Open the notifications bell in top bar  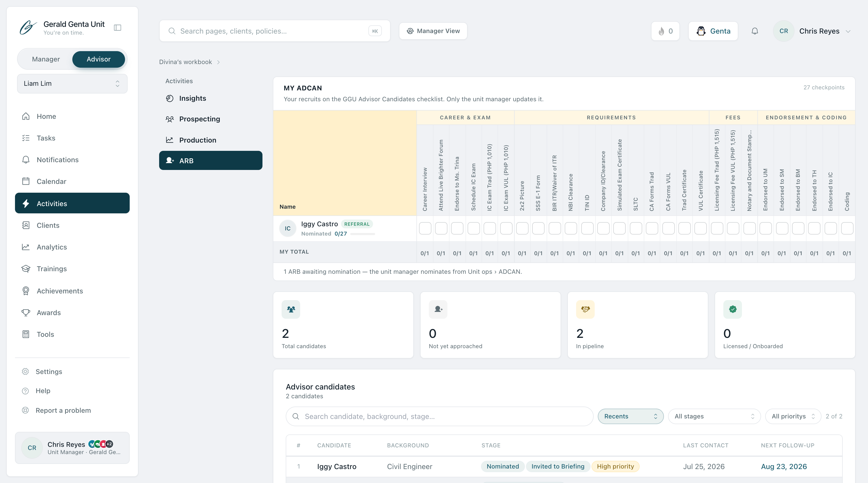click(x=755, y=31)
